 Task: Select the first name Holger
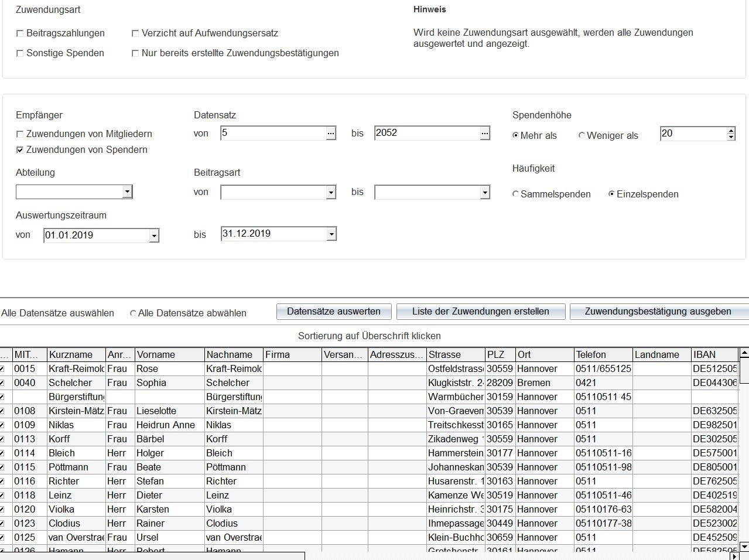[169, 453]
